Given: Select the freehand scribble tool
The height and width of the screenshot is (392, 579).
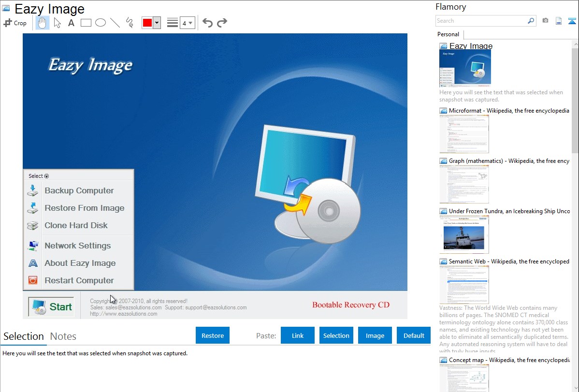Looking at the screenshot, I should [x=130, y=23].
